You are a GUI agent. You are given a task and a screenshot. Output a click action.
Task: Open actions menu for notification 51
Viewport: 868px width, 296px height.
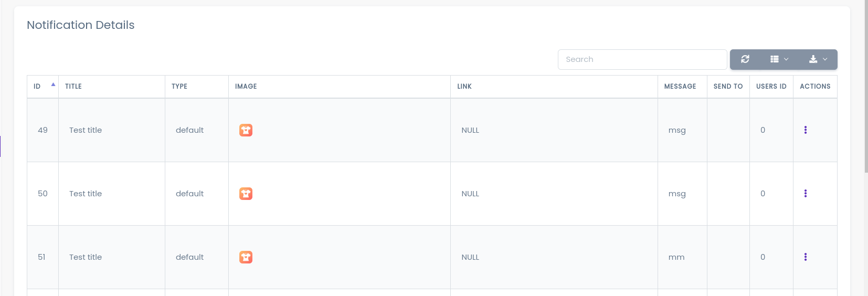(x=805, y=257)
